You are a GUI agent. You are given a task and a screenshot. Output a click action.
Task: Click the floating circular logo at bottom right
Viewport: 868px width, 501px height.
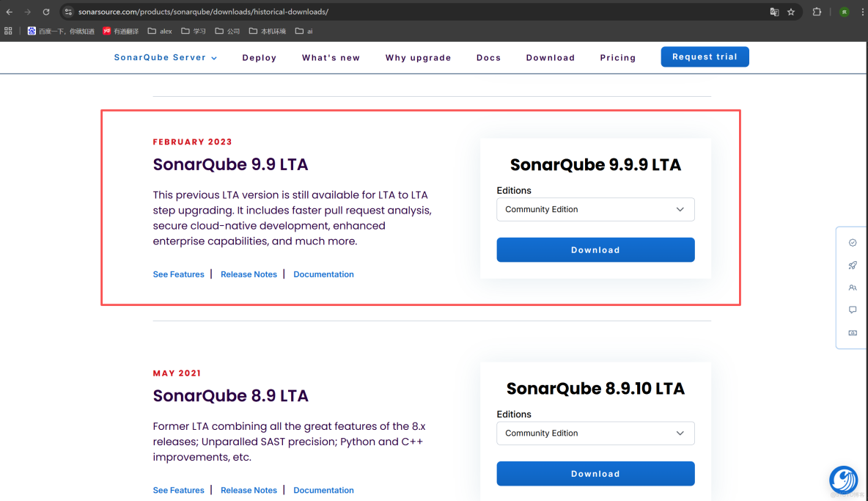(843, 480)
